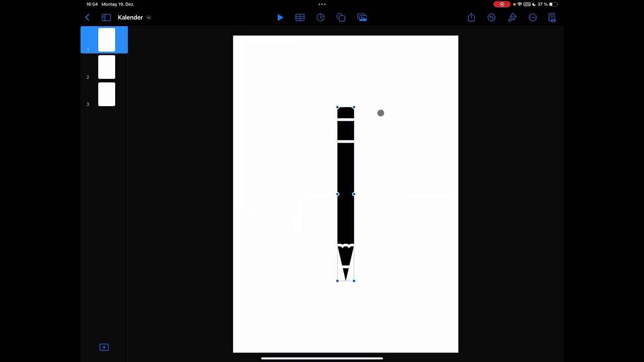Insert a photo or media
Image resolution: width=644 pixels, height=362 pixels.
pyautogui.click(x=362, y=18)
